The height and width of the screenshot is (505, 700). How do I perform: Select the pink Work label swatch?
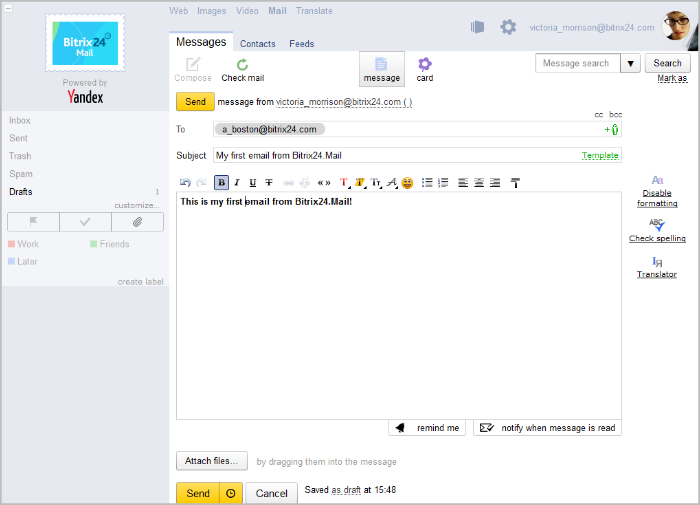tap(11, 244)
